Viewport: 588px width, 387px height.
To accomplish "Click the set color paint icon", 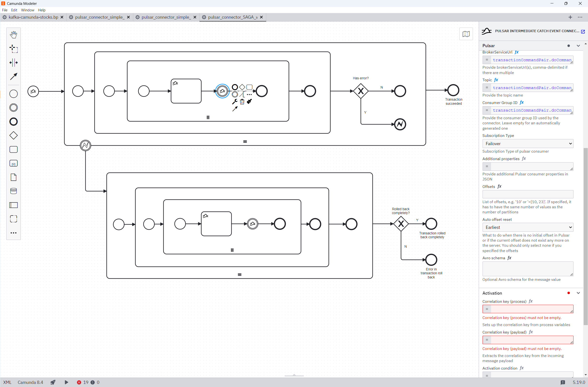I will tap(249, 101).
